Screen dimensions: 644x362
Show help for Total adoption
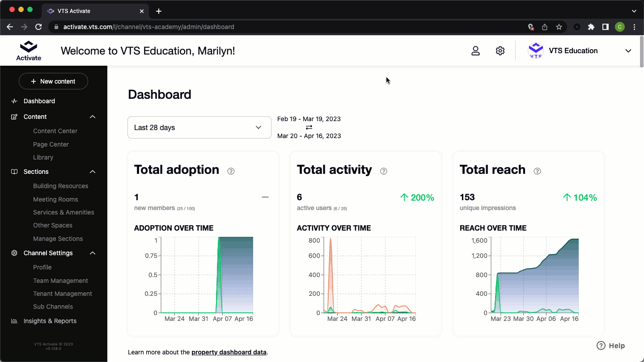coord(231,171)
